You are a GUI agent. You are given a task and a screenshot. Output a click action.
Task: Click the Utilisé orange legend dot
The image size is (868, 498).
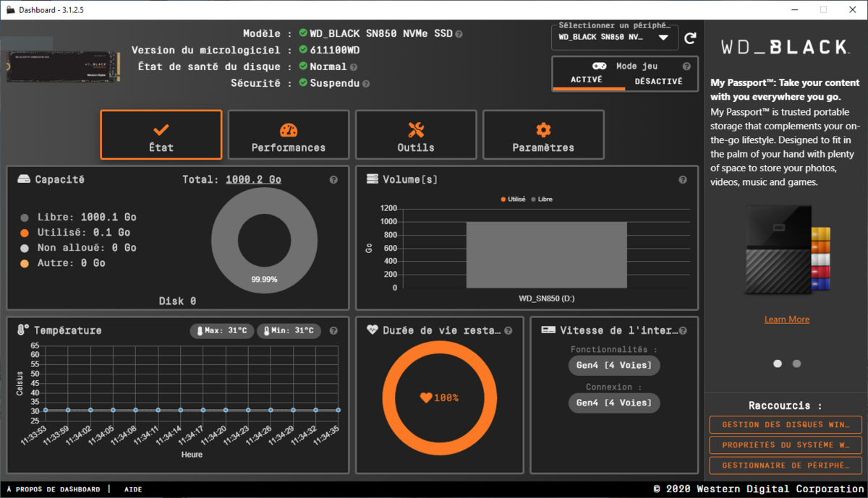coord(25,233)
